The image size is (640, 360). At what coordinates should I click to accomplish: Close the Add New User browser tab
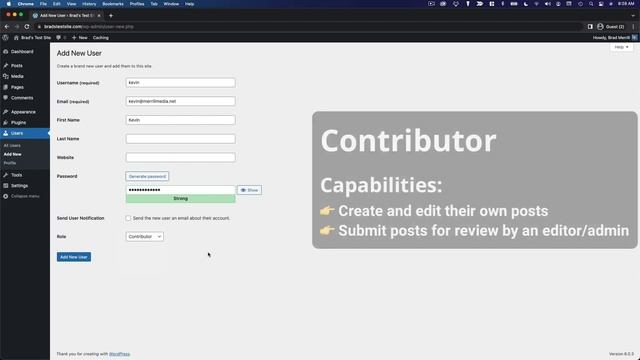click(99, 16)
